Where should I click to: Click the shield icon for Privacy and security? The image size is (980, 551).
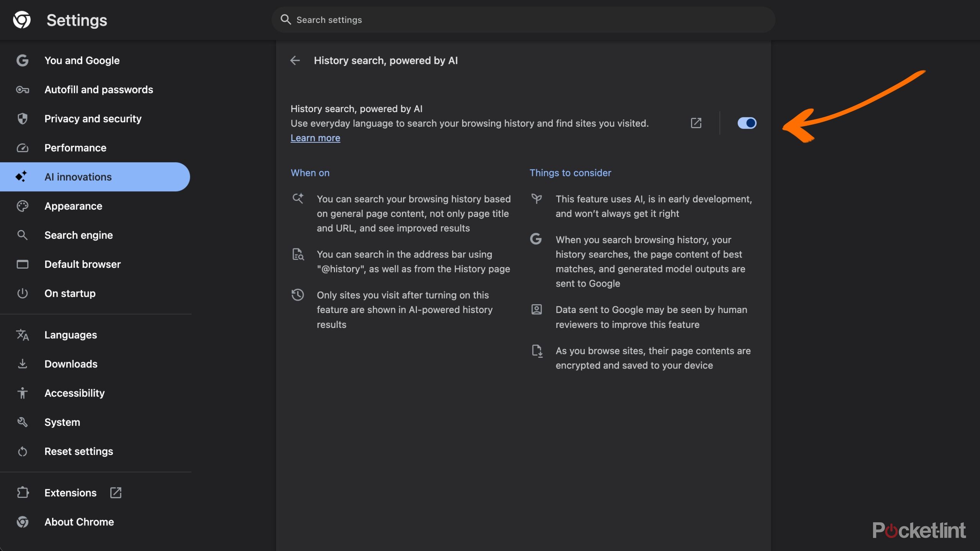(x=23, y=119)
